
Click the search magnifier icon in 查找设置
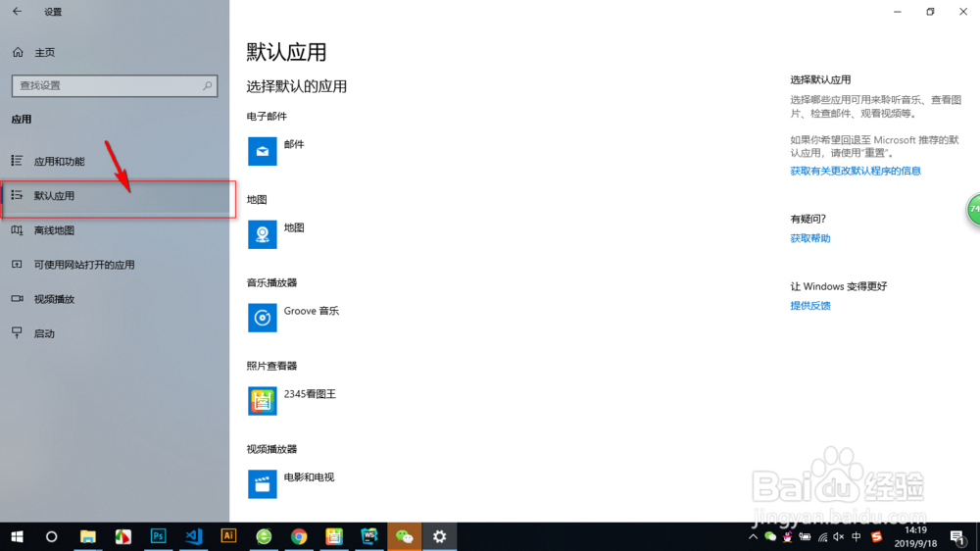207,85
